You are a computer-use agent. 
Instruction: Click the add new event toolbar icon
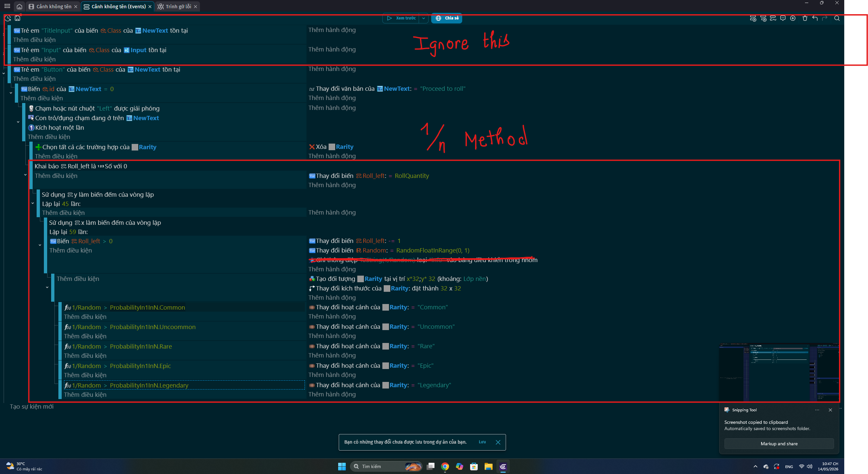753,18
